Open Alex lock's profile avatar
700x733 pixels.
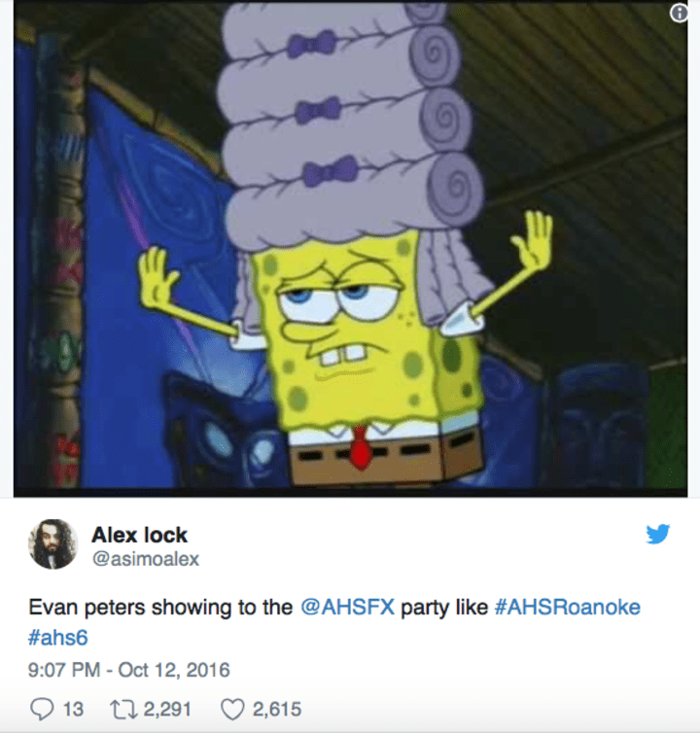pos(52,544)
